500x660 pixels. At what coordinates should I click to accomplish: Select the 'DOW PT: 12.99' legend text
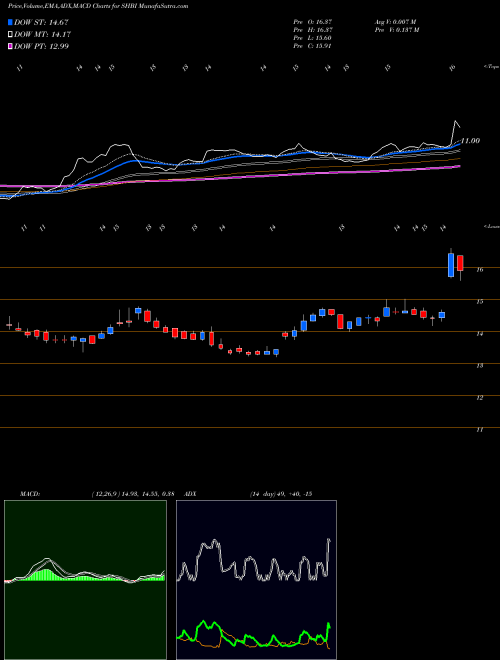point(41,46)
